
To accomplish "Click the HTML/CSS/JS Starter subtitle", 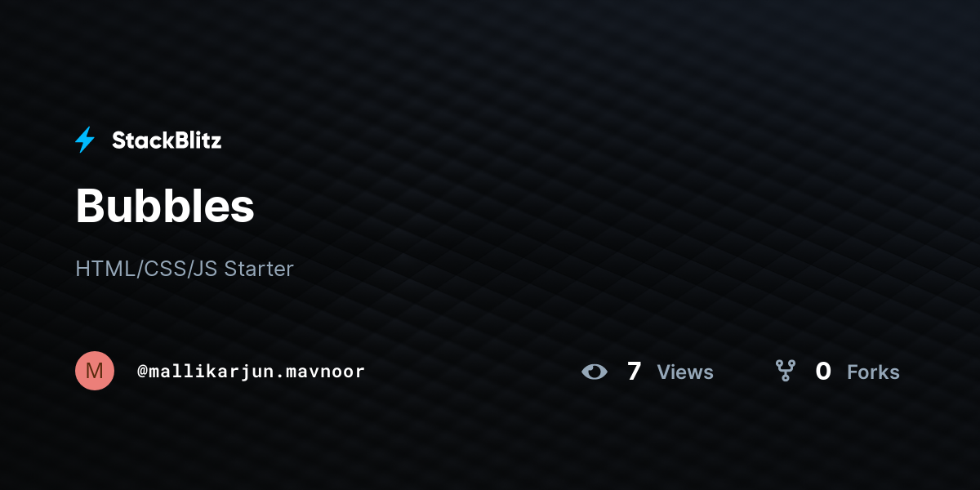I will coord(185,269).
